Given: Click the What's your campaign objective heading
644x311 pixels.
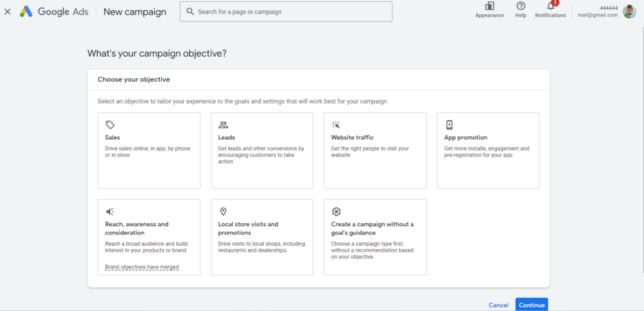Looking at the screenshot, I should click(x=157, y=54).
